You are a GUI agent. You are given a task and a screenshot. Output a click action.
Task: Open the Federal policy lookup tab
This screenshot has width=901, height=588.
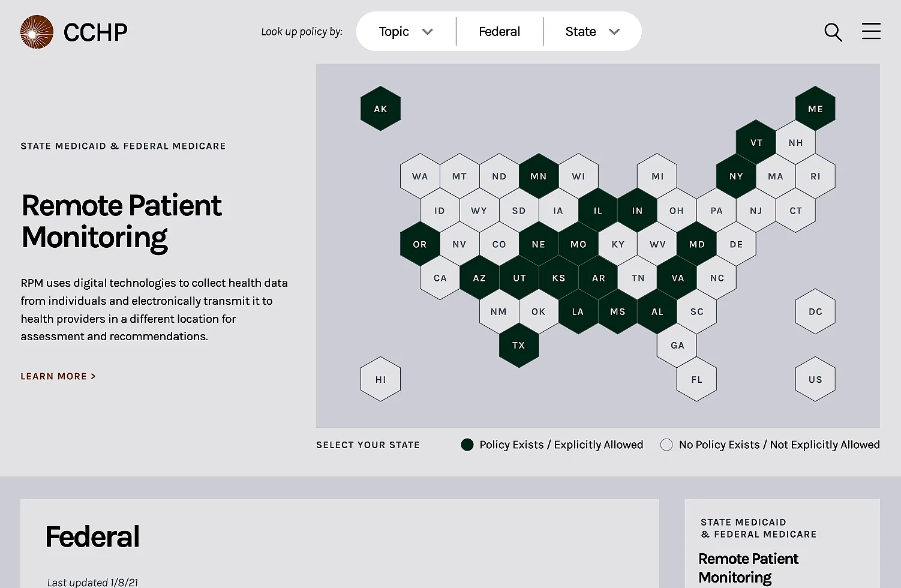click(x=499, y=32)
